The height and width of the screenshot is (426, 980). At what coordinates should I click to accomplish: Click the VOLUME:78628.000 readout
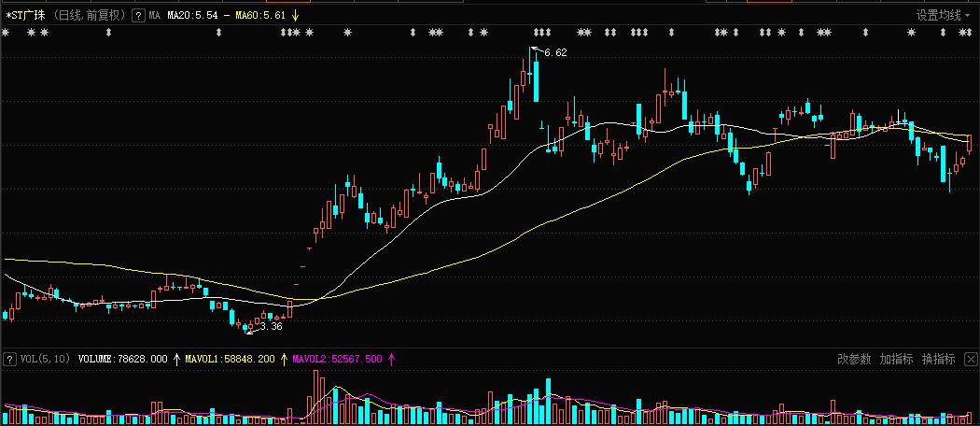tap(123, 359)
